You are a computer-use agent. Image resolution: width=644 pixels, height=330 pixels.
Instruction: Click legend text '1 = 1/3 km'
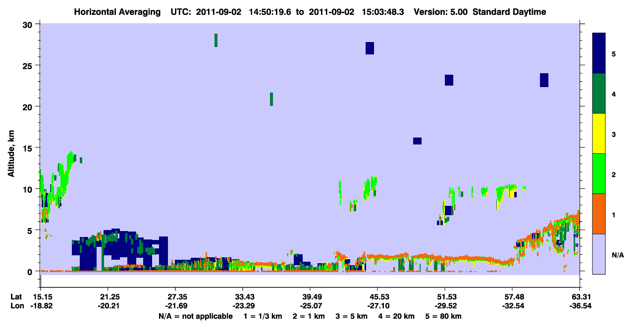click(262, 316)
